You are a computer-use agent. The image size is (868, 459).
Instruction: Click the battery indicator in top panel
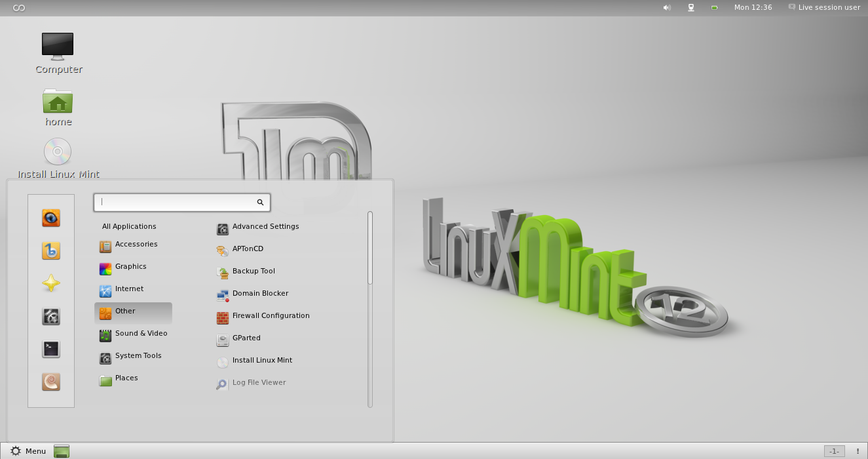tap(714, 8)
